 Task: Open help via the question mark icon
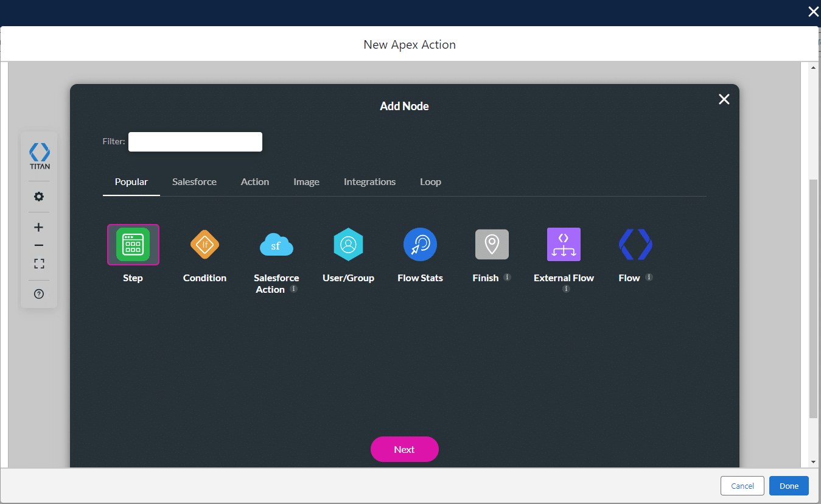[x=38, y=293]
